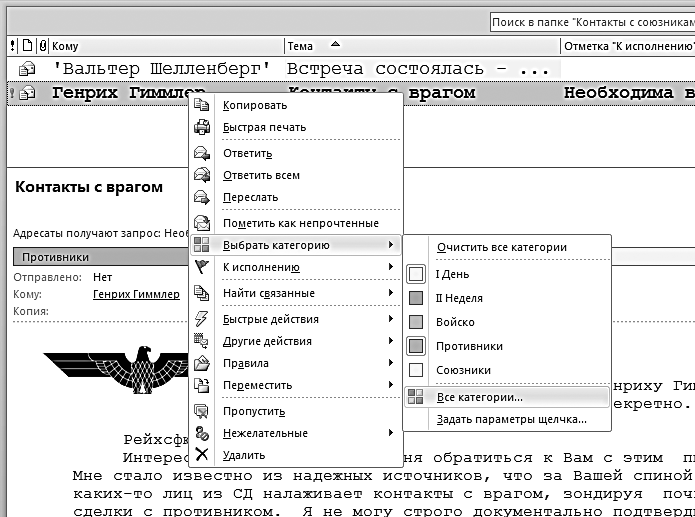Open 'Все категории...' dialog
695x517 pixels.
pyautogui.click(x=480, y=397)
